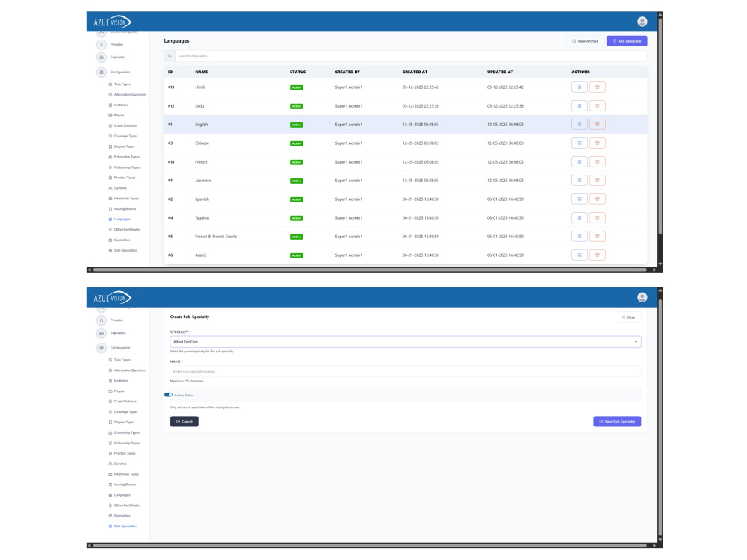Edit the Spanish language row
Viewport: 747px width, 560px height.
580,199
